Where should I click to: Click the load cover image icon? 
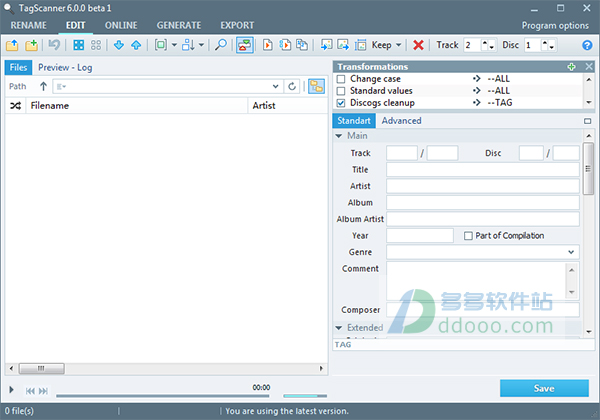[x=326, y=45]
